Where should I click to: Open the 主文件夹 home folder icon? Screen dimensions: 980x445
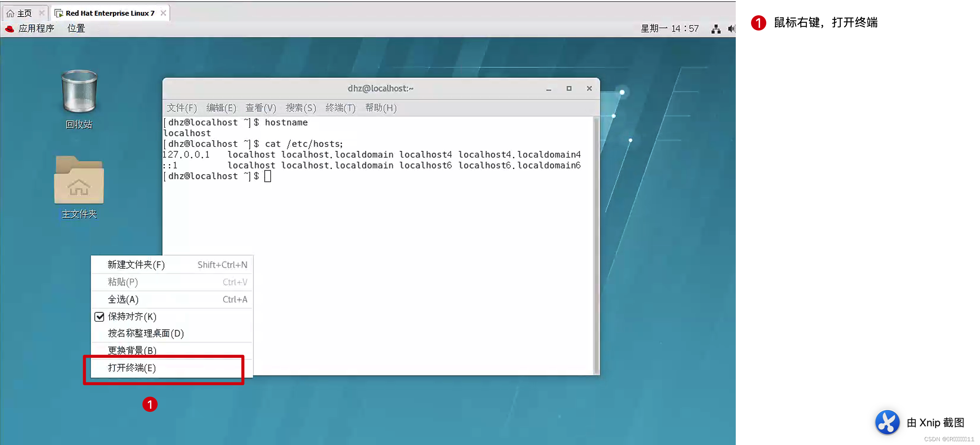coord(79,181)
